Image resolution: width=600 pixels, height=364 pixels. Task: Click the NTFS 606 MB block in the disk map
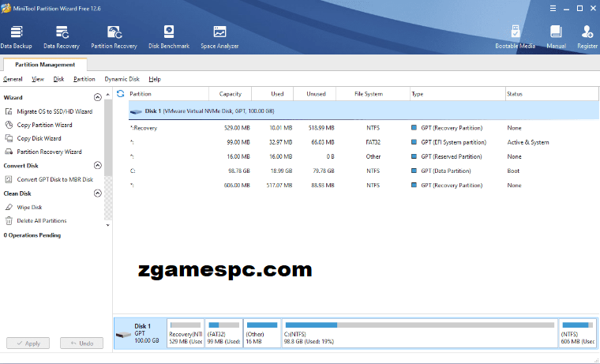pyautogui.click(x=577, y=333)
